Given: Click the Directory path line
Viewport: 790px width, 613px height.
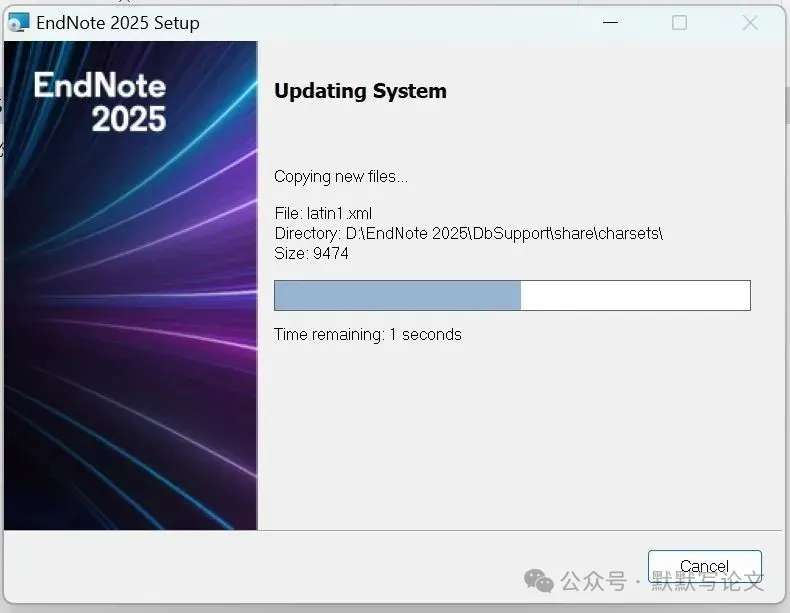Looking at the screenshot, I should point(469,234).
